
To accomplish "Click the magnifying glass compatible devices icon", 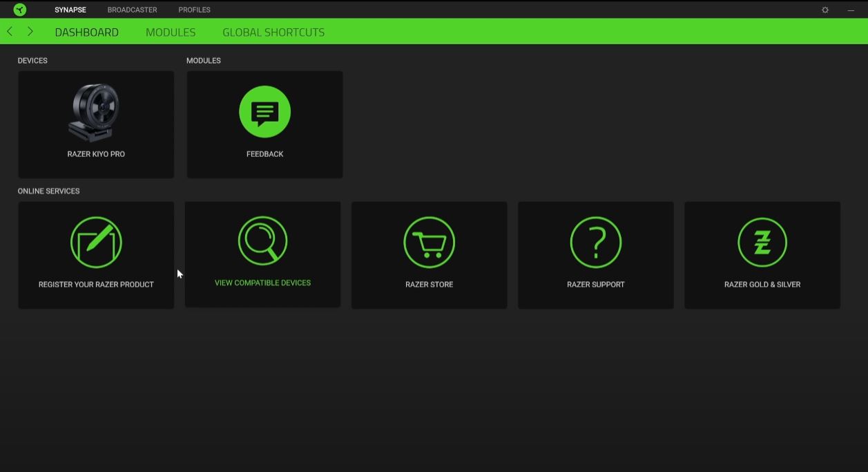I will point(262,240).
